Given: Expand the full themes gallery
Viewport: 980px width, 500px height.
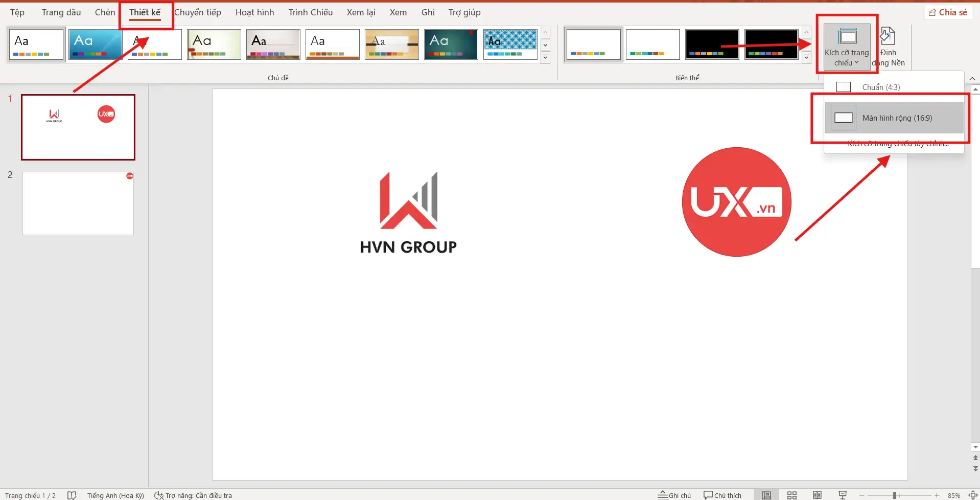Looking at the screenshot, I should click(545, 57).
